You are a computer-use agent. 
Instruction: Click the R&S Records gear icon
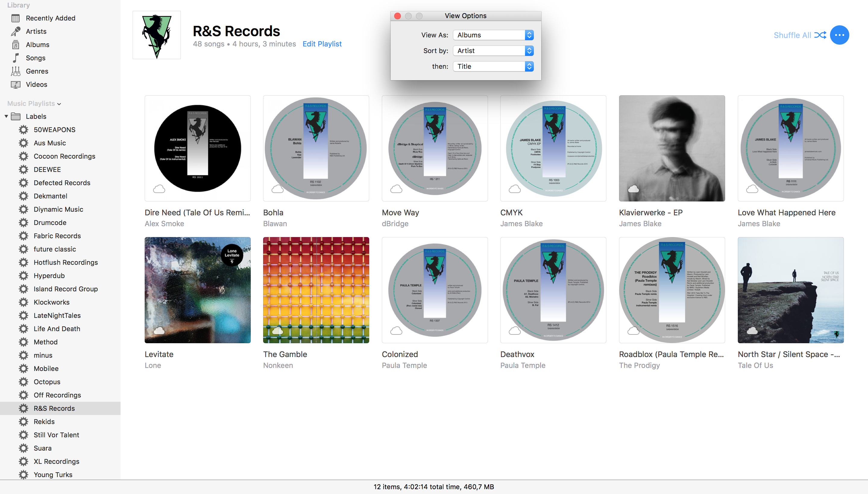pyautogui.click(x=24, y=408)
